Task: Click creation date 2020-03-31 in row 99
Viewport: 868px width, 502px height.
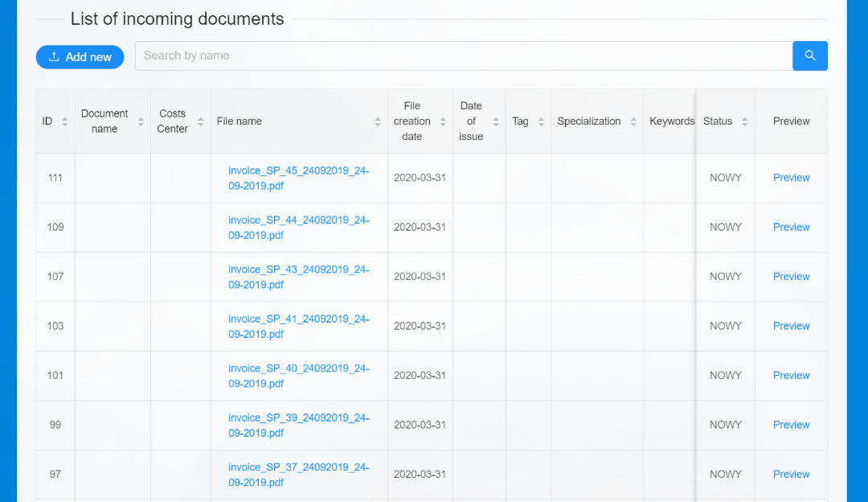Action: [x=420, y=425]
